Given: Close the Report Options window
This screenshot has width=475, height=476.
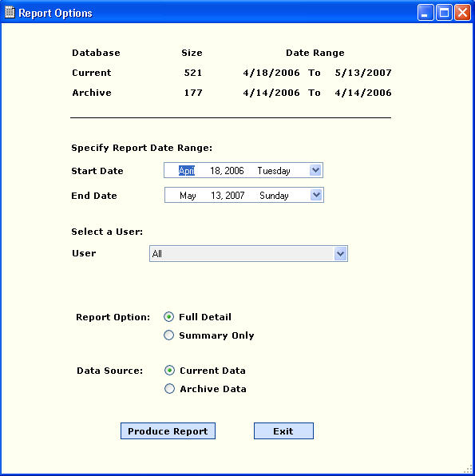Looking at the screenshot, I should pos(462,13).
